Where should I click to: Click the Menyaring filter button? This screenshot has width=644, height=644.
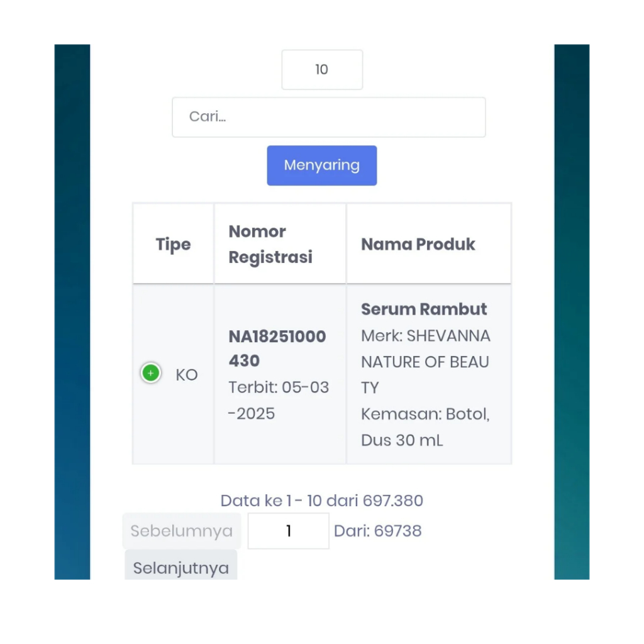coord(321,165)
